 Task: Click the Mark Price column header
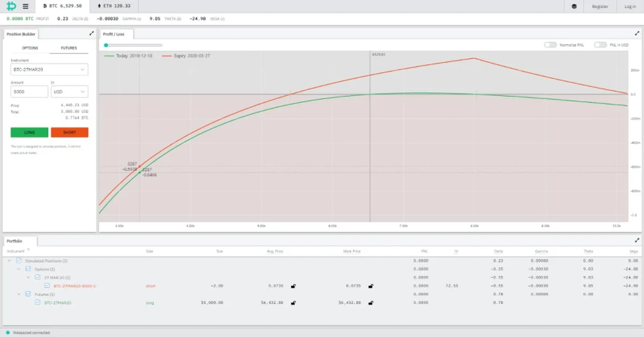352,250
